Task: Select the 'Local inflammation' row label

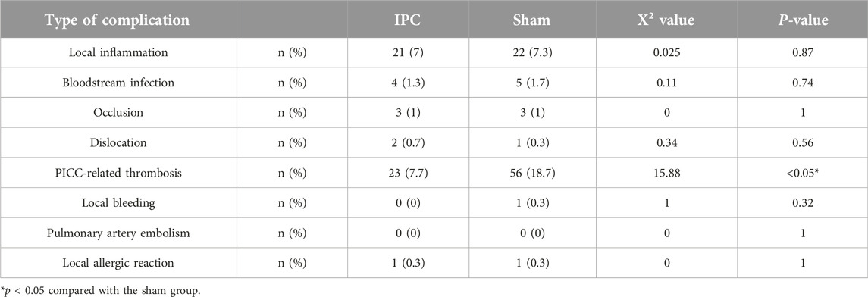Action: (118, 52)
